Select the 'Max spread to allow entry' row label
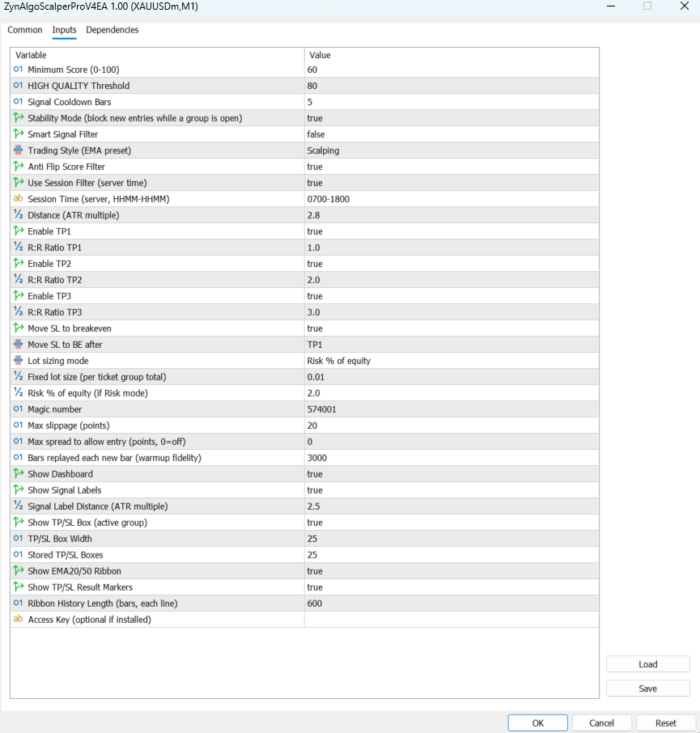Image resolution: width=700 pixels, height=733 pixels. 107,442
